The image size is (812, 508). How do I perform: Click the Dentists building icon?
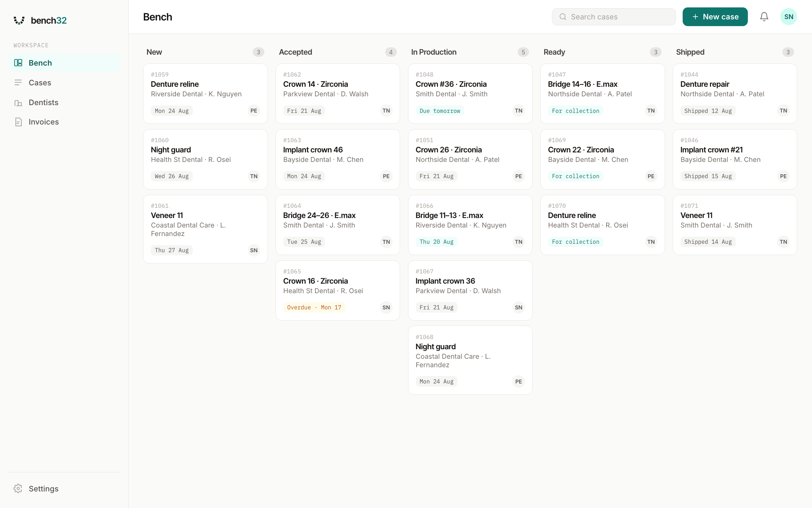(x=18, y=102)
